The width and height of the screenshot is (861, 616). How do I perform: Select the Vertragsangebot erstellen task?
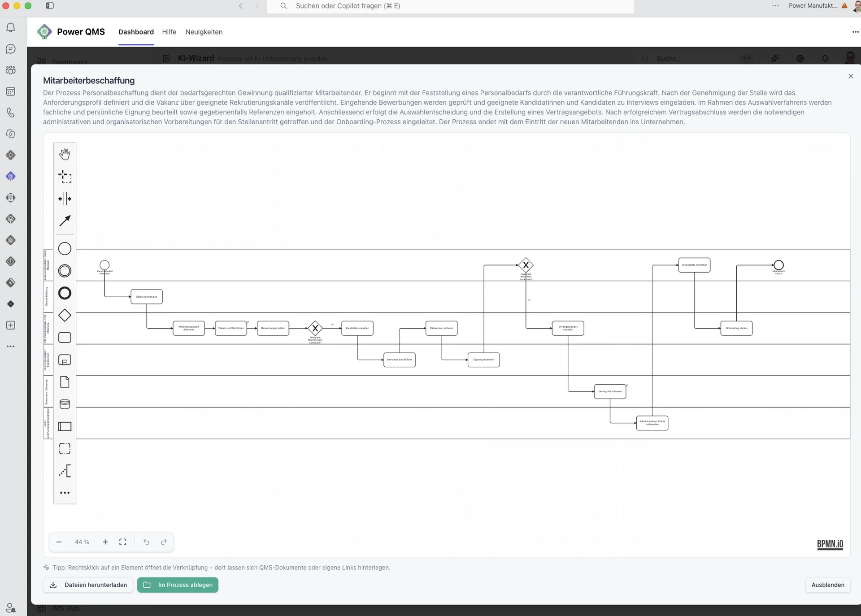(x=568, y=328)
